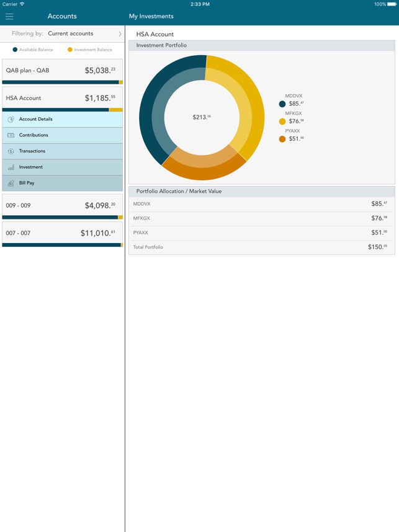Click the $1,185 HSA balance amount
The height and width of the screenshot is (532, 399).
coord(100,98)
